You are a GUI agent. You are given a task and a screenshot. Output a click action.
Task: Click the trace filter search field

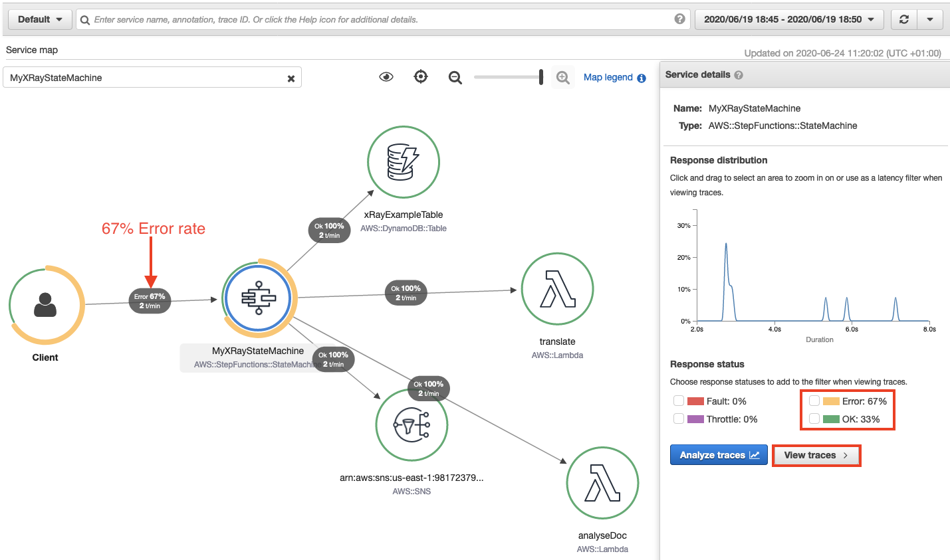(382, 19)
